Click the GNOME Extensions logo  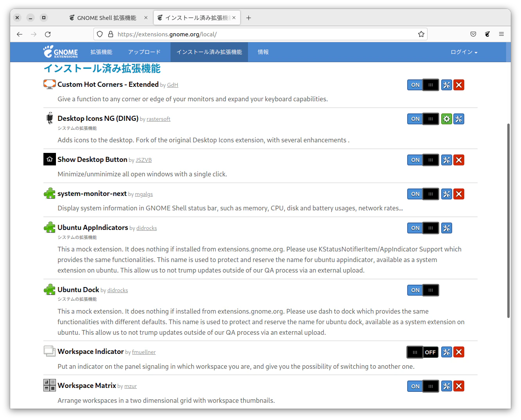(61, 52)
